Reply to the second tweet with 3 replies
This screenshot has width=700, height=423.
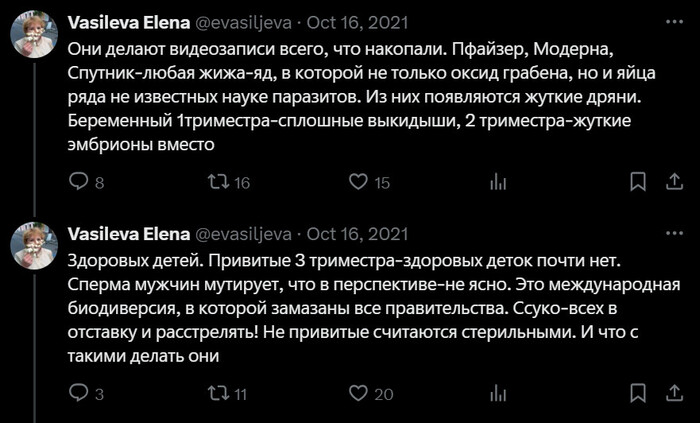pyautogui.click(x=78, y=394)
